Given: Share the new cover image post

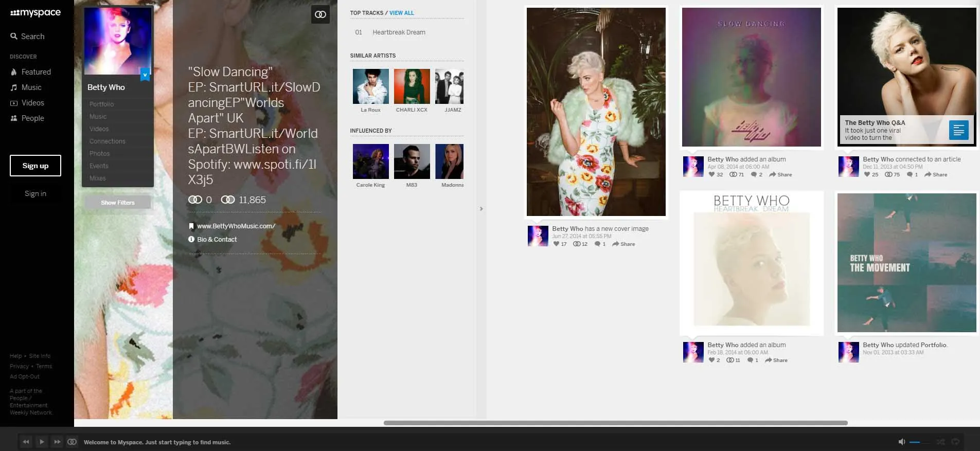Looking at the screenshot, I should [623, 244].
